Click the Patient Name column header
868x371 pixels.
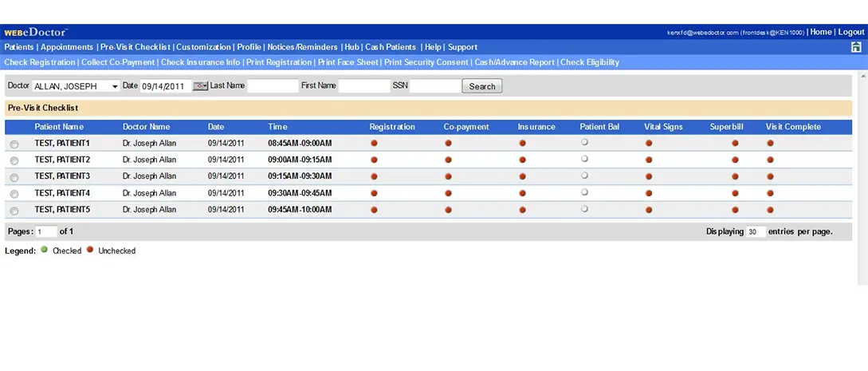coord(59,127)
